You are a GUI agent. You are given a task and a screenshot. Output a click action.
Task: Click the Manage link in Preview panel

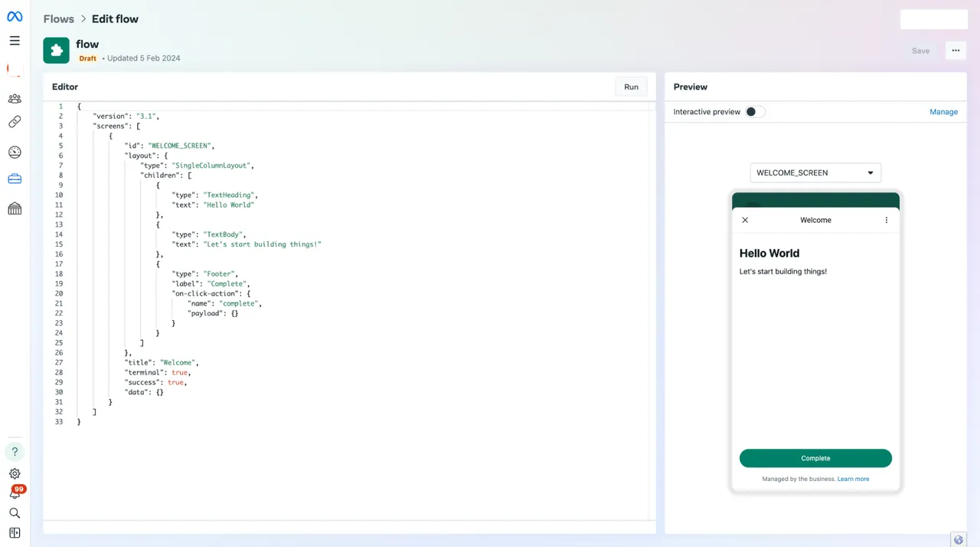[x=943, y=112]
